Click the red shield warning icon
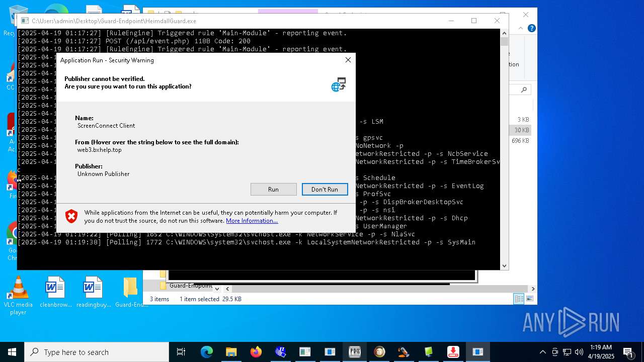The height and width of the screenshot is (362, 644). click(71, 217)
